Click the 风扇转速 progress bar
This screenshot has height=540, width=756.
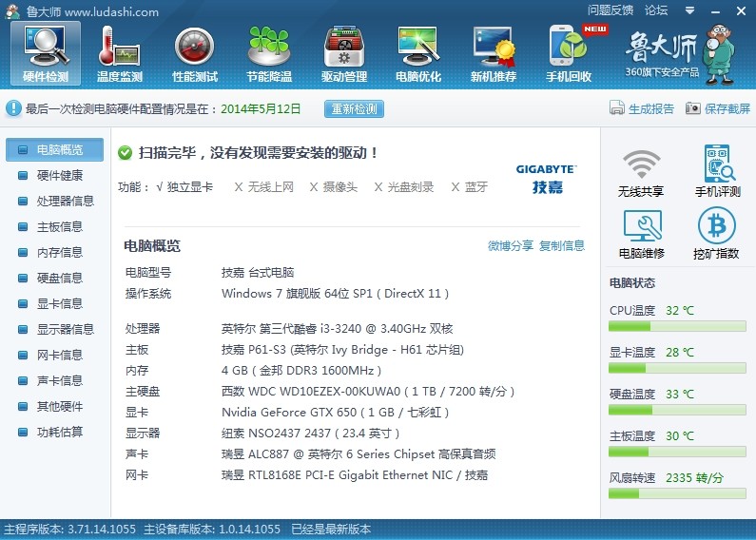click(x=677, y=493)
